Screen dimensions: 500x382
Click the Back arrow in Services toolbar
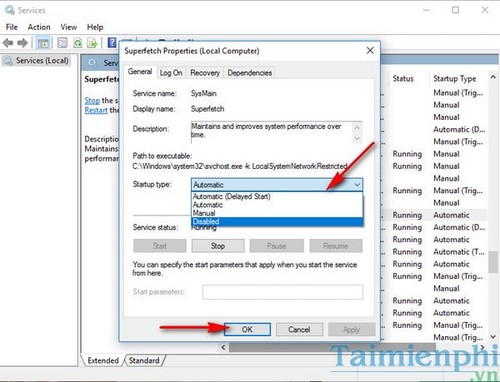[8, 43]
